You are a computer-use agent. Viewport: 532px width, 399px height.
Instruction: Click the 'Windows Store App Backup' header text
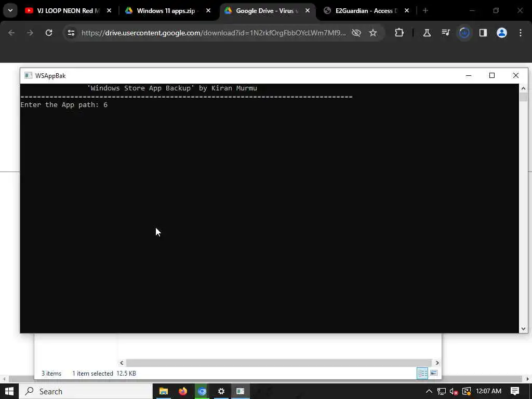(x=172, y=88)
